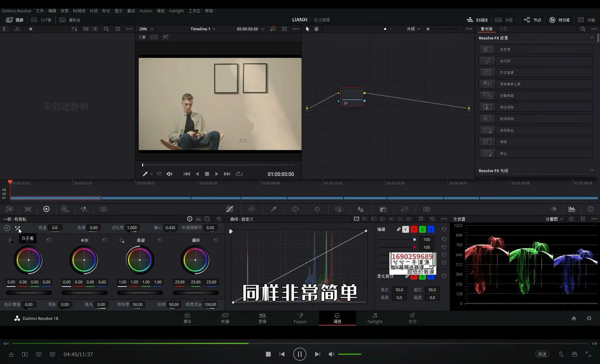Click the Gain 亮部 color wheel
This screenshot has height=364, width=600.
pyautogui.click(x=140, y=260)
